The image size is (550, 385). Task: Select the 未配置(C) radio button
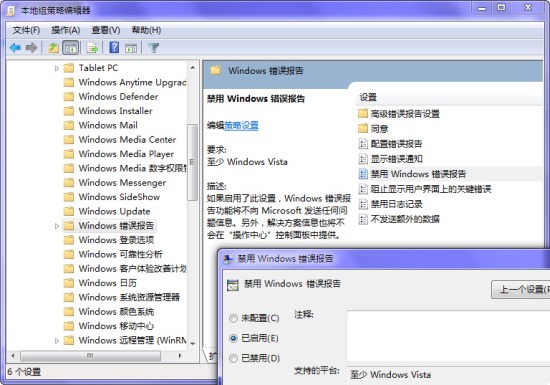[233, 318]
